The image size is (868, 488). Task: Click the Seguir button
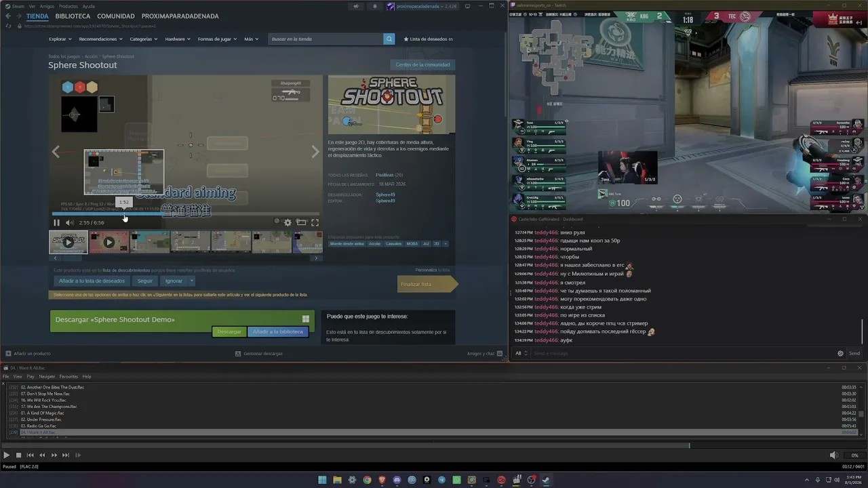click(145, 281)
